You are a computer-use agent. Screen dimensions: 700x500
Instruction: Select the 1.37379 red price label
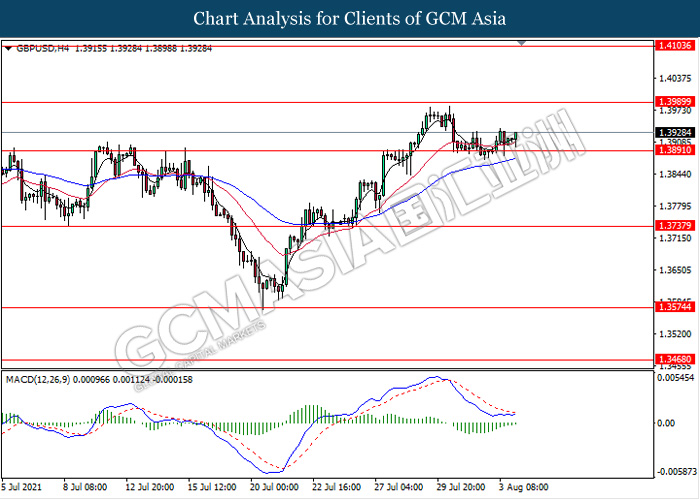[675, 226]
